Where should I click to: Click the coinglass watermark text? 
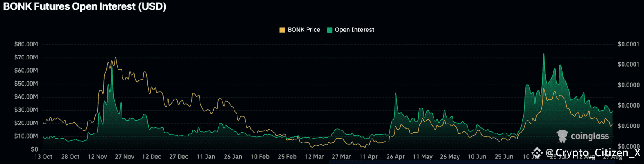pos(590,136)
